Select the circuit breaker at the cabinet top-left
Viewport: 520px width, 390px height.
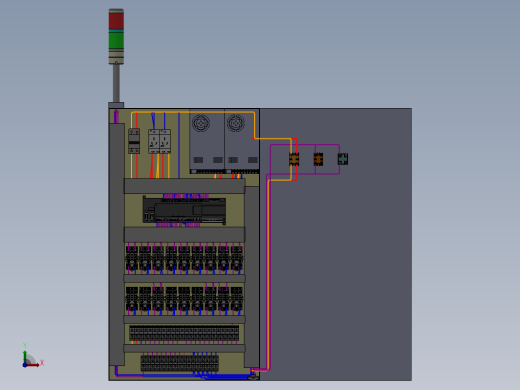(134, 141)
